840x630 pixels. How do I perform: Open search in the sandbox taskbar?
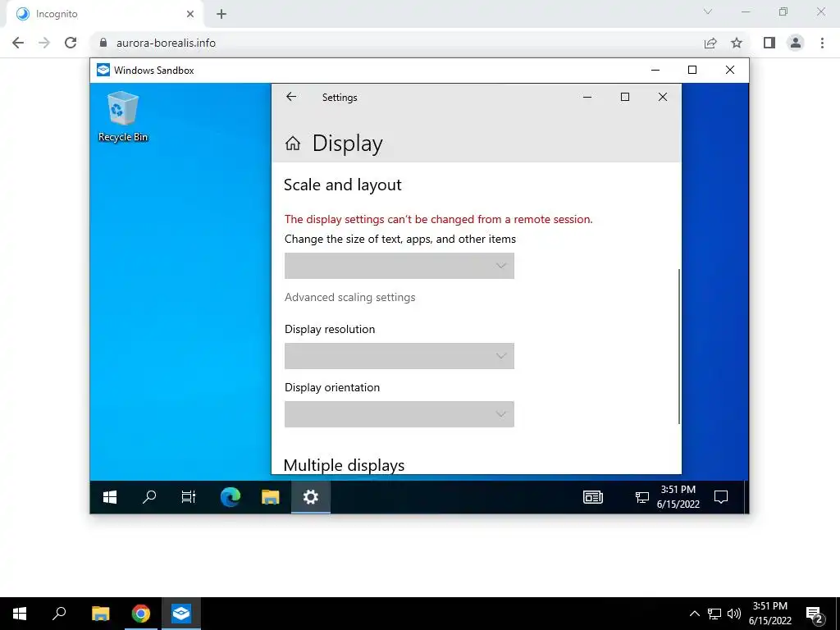click(x=149, y=497)
